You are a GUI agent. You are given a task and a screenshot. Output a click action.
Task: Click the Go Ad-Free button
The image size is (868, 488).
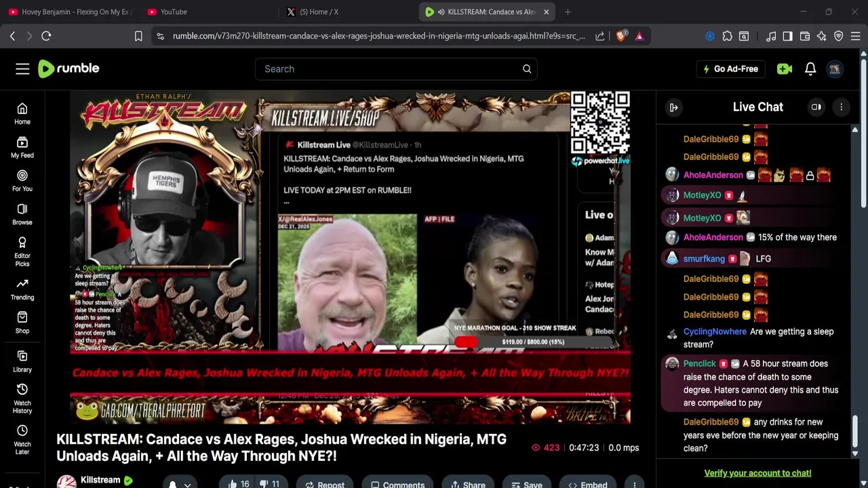tap(731, 68)
